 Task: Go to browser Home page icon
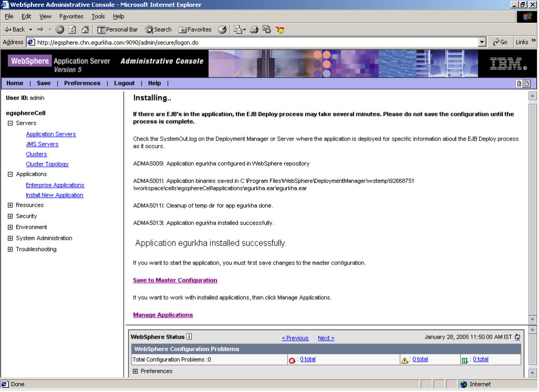pyautogui.click(x=85, y=29)
